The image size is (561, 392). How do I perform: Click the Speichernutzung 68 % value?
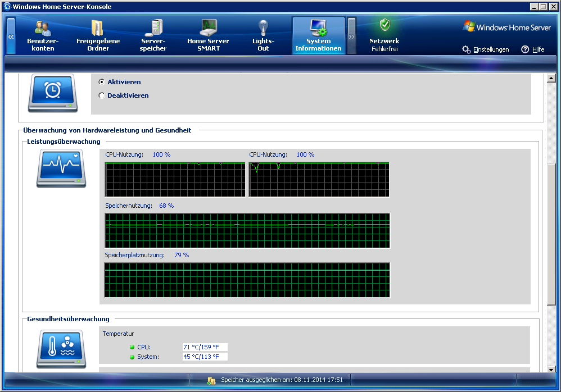(x=166, y=206)
